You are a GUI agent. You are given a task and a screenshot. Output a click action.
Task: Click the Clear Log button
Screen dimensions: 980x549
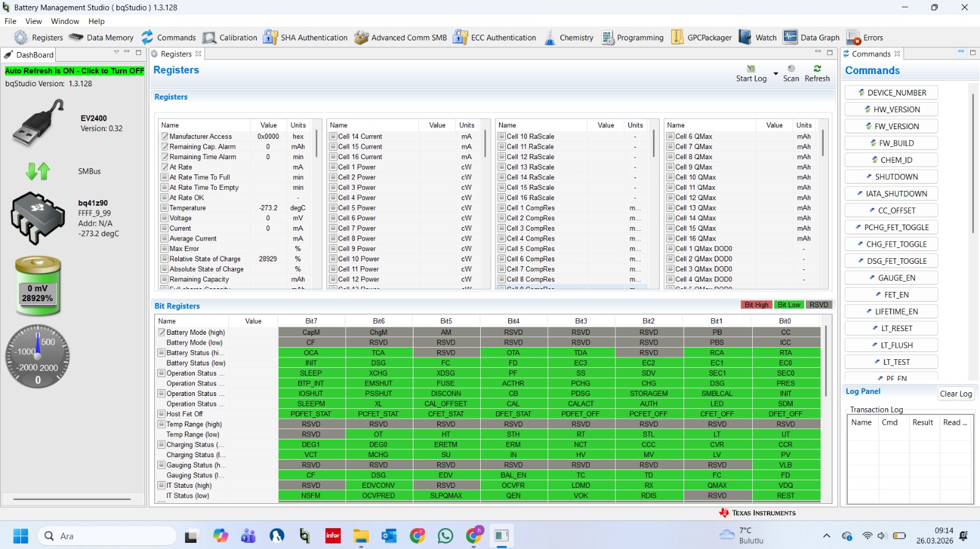point(956,394)
